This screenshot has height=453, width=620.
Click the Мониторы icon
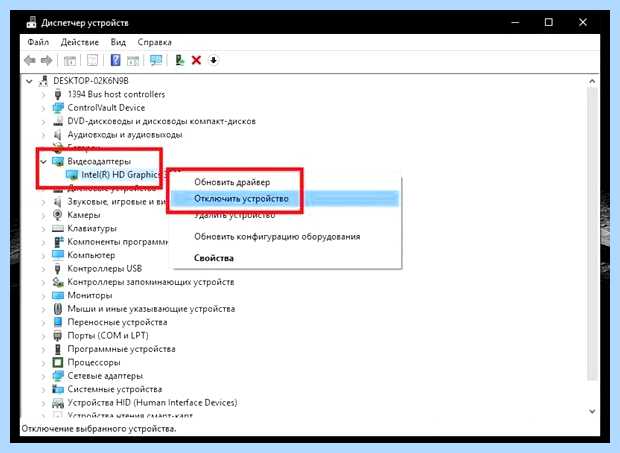(58, 295)
